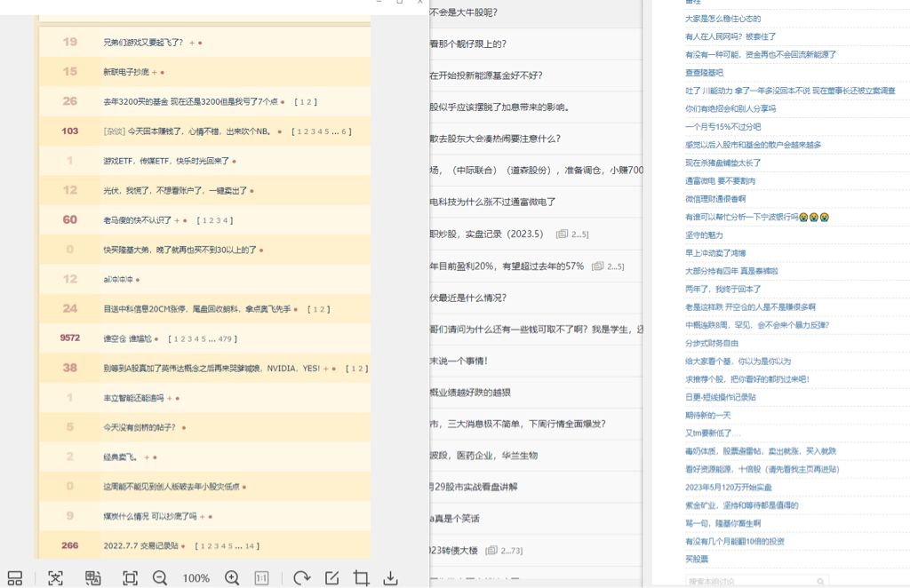Open middle window thread 在开始投新能源基金好不好?

pos(486,75)
